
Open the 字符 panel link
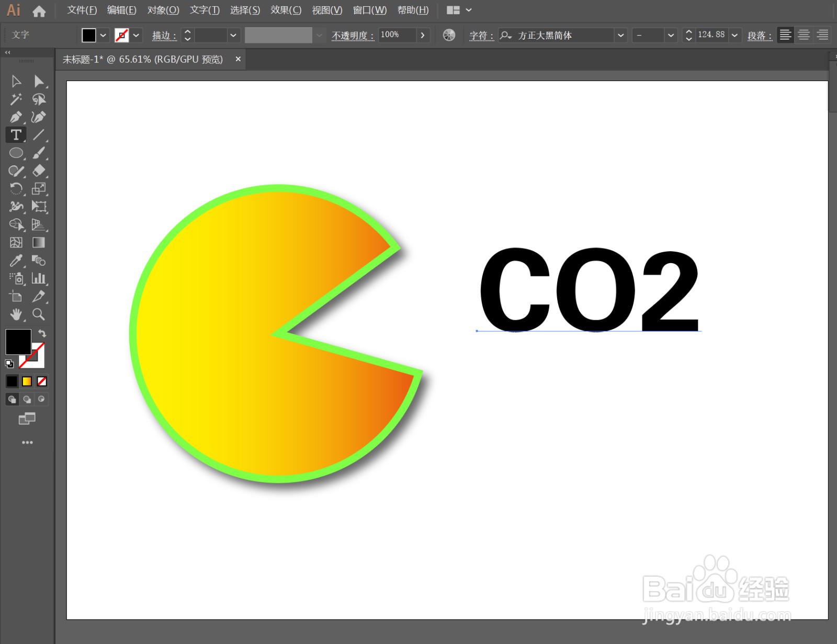481,36
